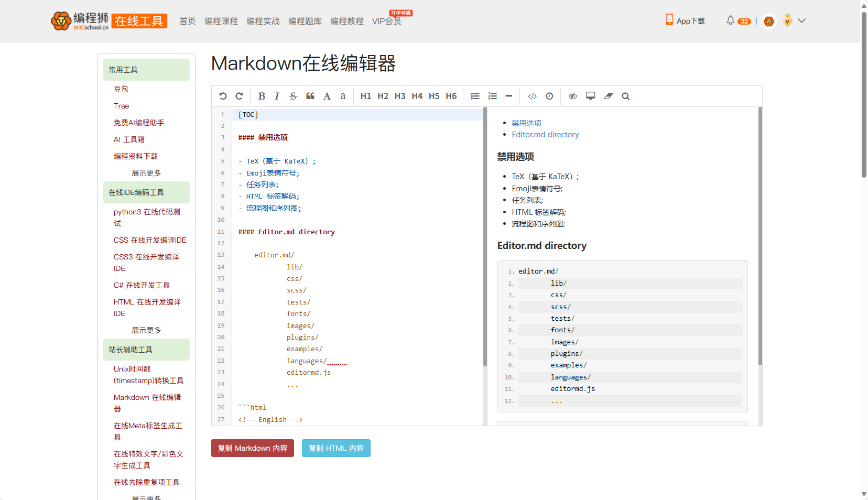The width and height of the screenshot is (868, 500).
Task: Open Unix时间戳 转换工具 link
Action: [148, 375]
